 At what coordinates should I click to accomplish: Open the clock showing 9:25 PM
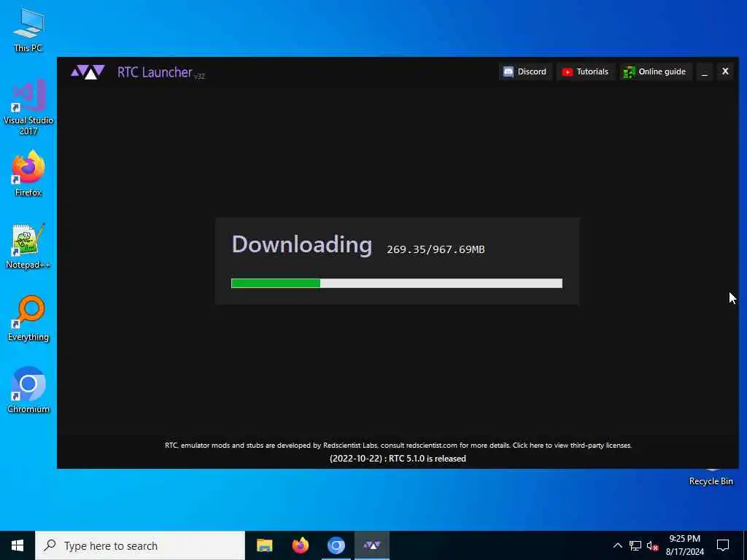(684, 545)
